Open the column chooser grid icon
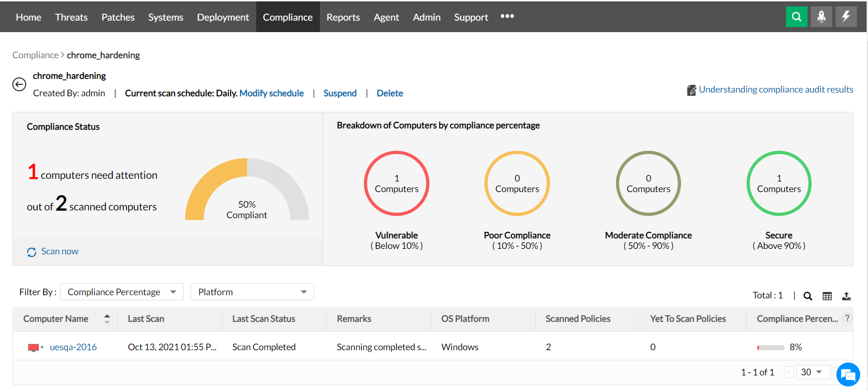868x391 pixels. (x=827, y=296)
